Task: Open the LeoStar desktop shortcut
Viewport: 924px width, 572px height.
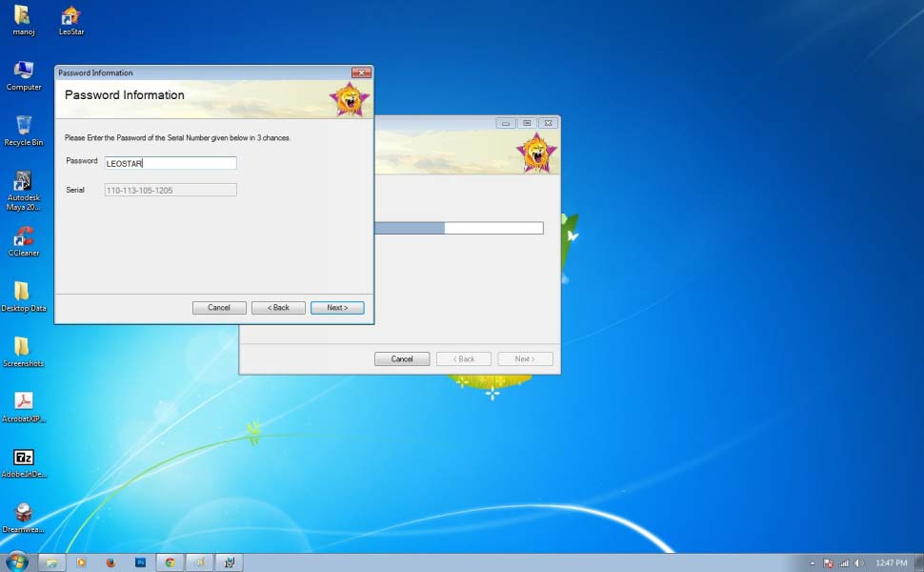Action: click(x=70, y=19)
